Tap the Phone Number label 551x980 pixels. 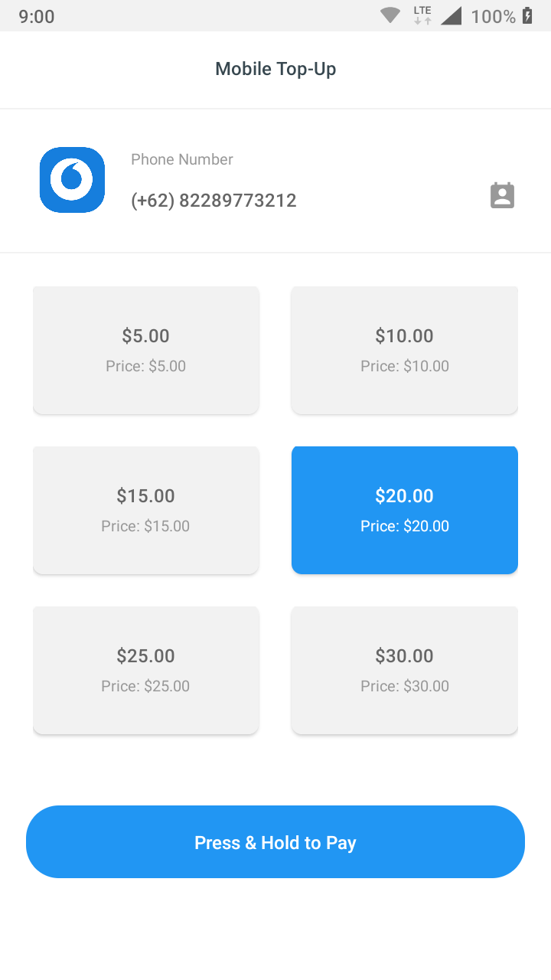pos(182,159)
